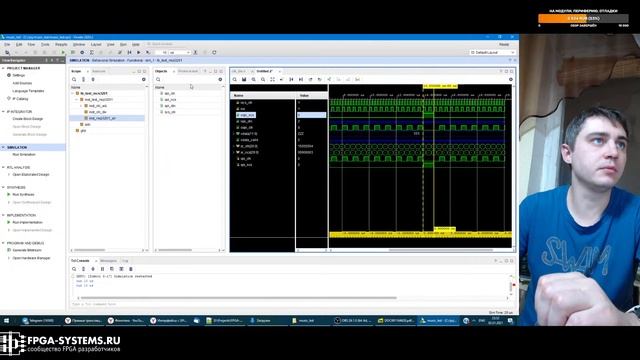Switch to the Scope tab

pyautogui.click(x=76, y=71)
